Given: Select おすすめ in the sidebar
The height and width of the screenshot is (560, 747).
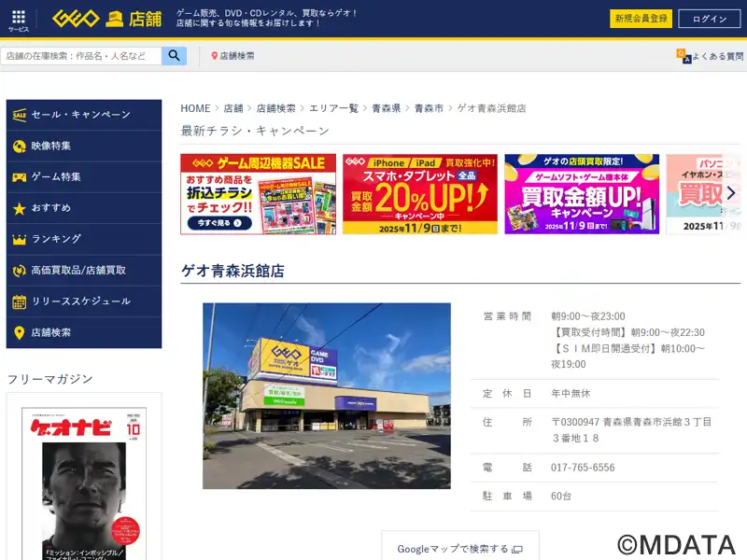Looking at the screenshot, I should (84, 208).
